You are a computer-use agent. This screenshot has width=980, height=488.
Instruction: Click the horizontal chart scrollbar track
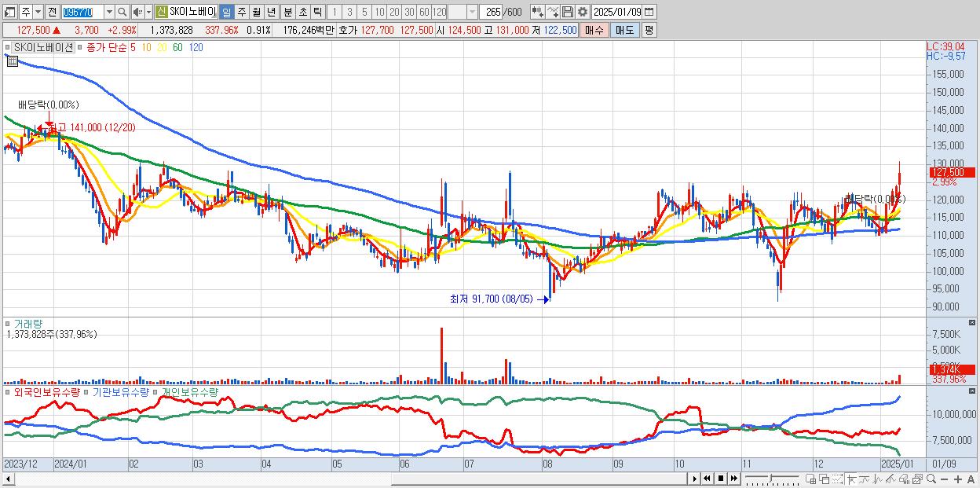tap(350, 479)
